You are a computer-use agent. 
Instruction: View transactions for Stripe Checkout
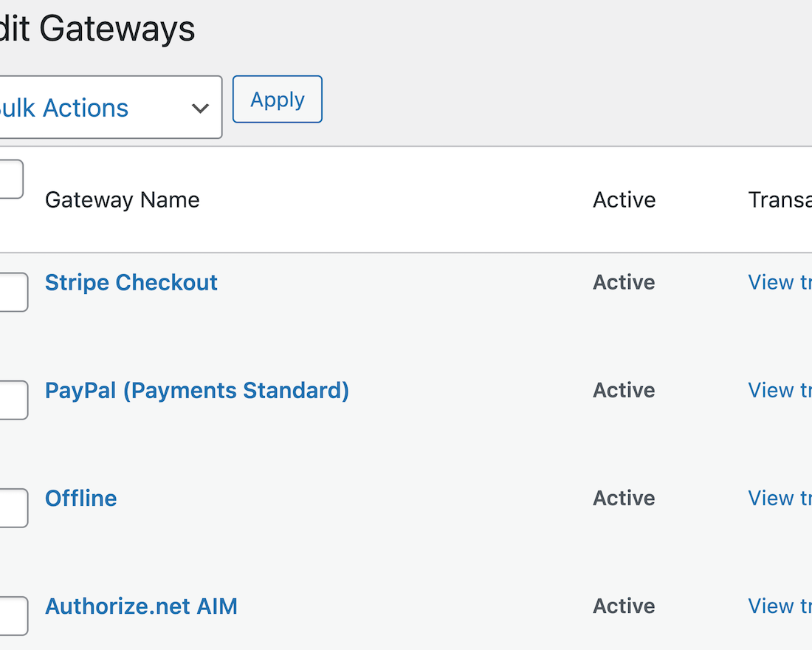point(780,282)
